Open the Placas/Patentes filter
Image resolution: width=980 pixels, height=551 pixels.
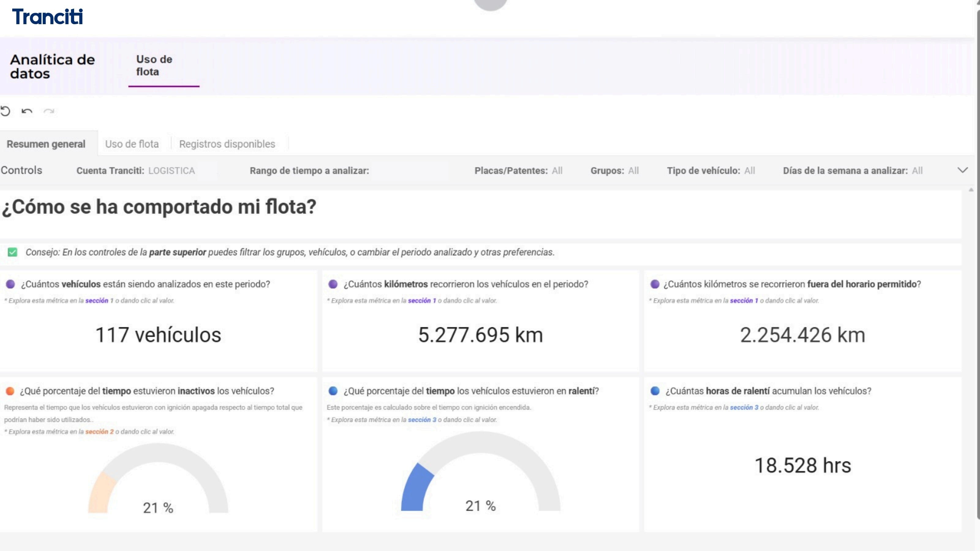(x=518, y=171)
